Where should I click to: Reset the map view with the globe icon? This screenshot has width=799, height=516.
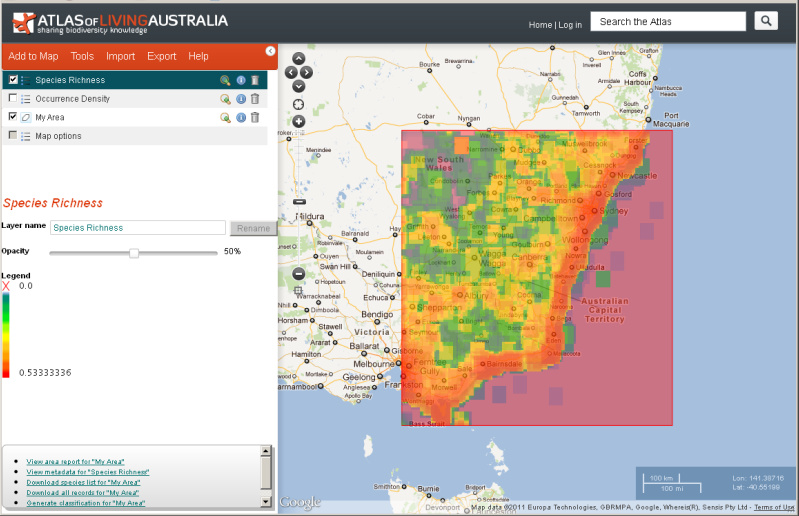point(298,103)
